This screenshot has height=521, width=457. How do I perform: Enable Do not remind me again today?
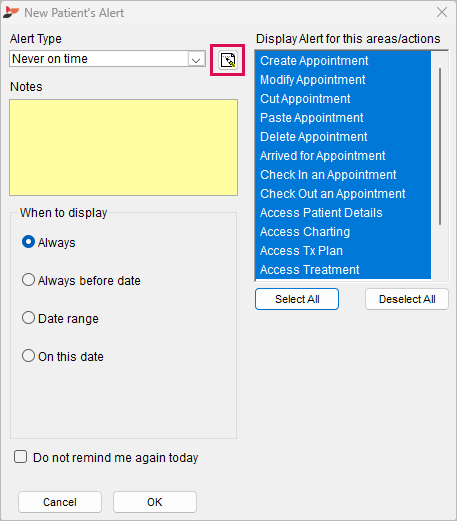pos(20,457)
